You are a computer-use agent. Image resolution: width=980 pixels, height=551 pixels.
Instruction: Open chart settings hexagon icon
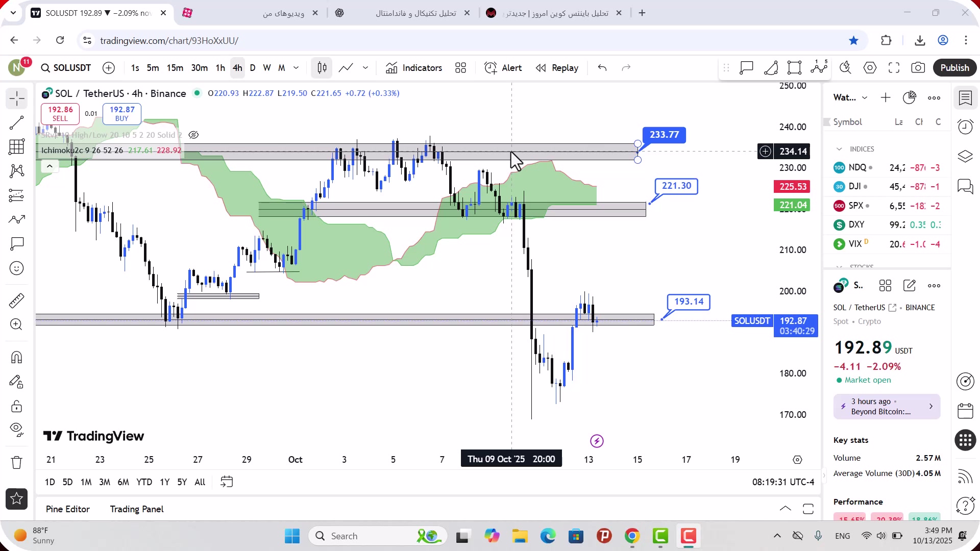[870, 68]
